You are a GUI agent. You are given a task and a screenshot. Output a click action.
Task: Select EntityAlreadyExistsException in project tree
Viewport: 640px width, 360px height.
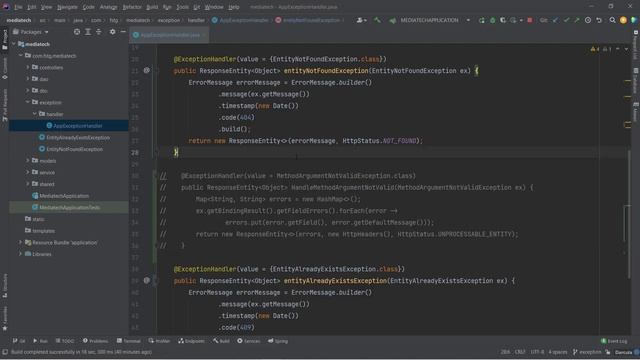(78, 138)
